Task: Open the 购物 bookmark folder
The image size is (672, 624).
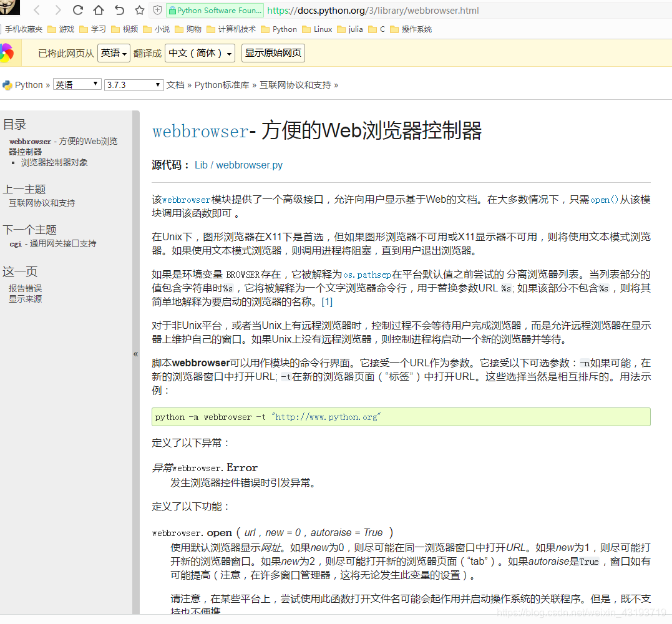Action: [188, 29]
